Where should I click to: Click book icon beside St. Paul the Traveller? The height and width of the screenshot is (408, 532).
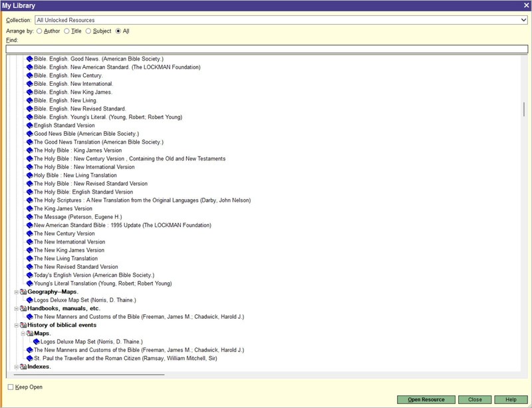coord(30,358)
